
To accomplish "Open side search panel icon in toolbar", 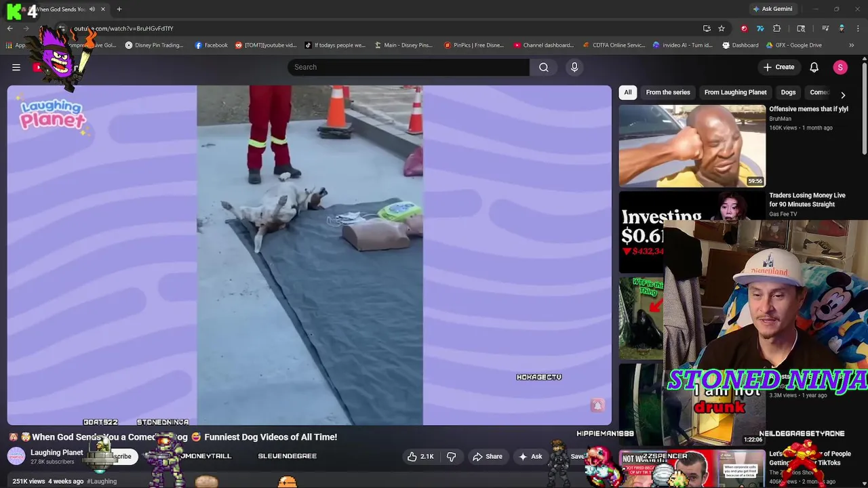I will pos(801,28).
